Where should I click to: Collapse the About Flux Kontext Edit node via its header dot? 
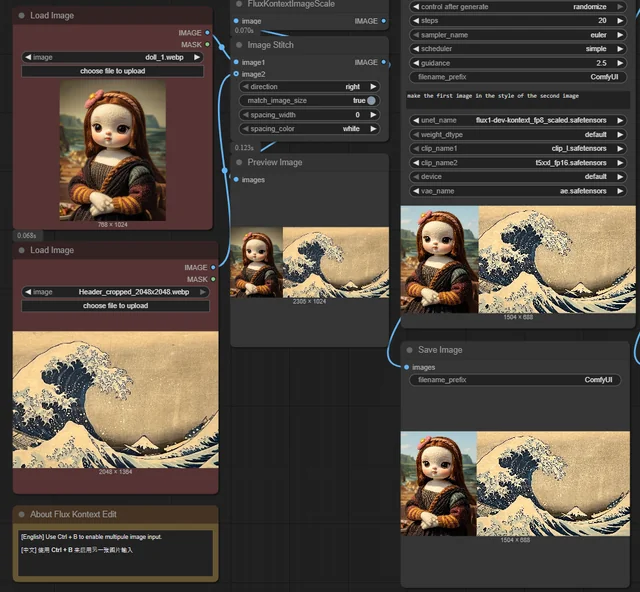(x=22, y=514)
